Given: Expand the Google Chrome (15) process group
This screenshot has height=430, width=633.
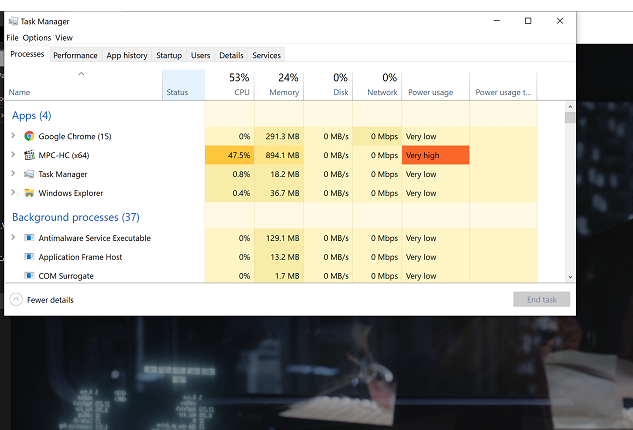Looking at the screenshot, I should (x=13, y=136).
